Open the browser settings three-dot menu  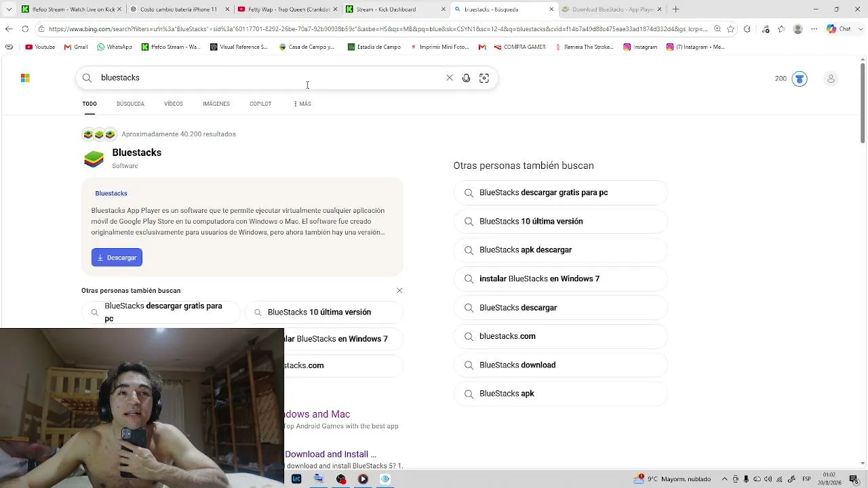click(x=814, y=29)
